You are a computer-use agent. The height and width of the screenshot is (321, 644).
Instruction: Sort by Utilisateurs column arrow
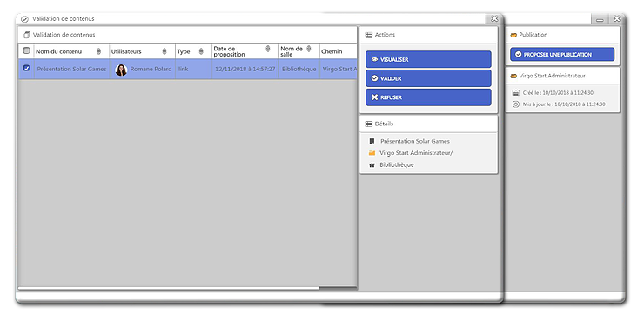(164, 51)
